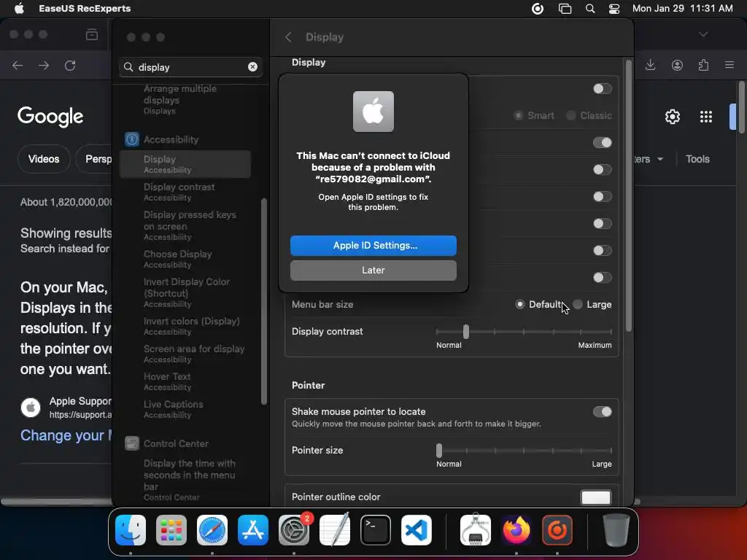
Task: Click the Apple Support favicon in results
Action: 31,408
